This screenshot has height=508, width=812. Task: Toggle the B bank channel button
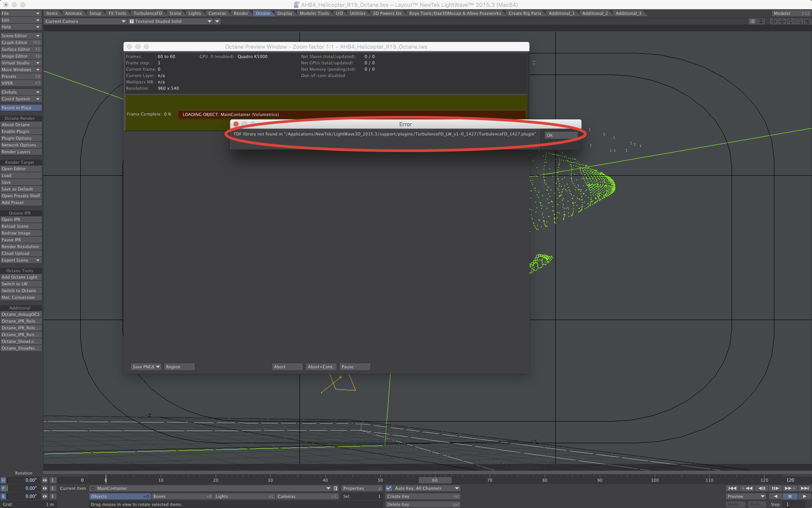(3, 496)
